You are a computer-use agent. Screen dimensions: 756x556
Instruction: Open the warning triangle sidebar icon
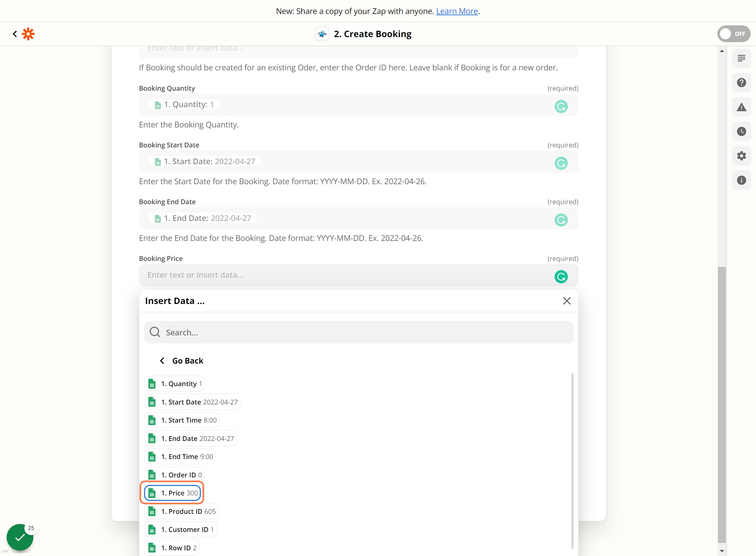click(741, 107)
